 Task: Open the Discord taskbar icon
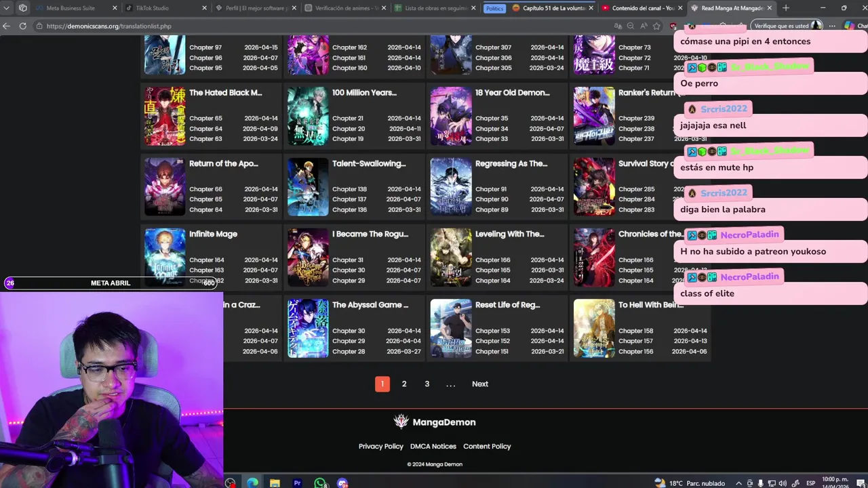[342, 483]
